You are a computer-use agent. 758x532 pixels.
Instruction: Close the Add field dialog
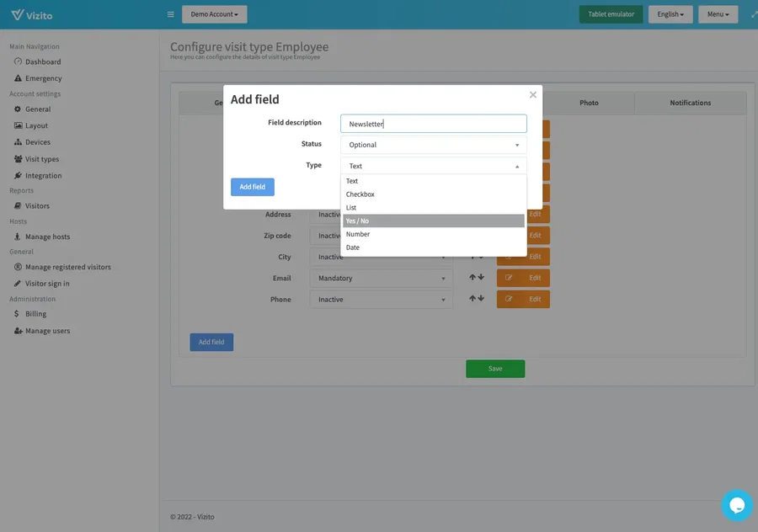pos(532,95)
